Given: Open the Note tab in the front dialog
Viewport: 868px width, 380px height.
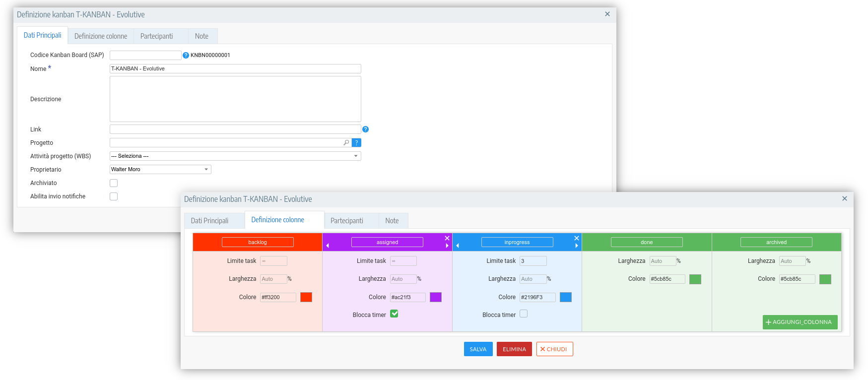Looking at the screenshot, I should coord(392,221).
